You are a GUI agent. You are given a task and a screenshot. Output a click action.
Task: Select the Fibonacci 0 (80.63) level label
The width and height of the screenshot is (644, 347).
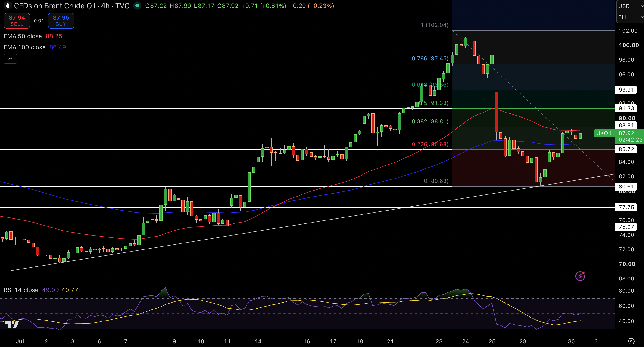436,181
